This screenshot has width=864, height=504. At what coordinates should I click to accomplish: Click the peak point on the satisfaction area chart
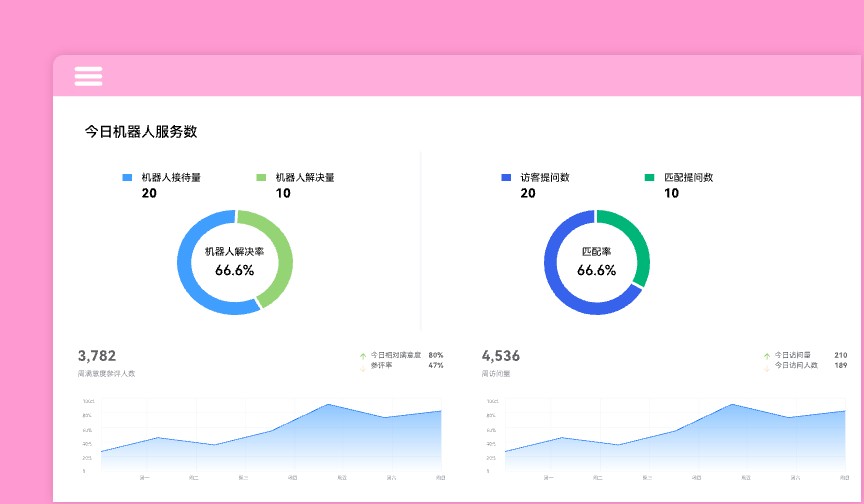pyautogui.click(x=328, y=404)
